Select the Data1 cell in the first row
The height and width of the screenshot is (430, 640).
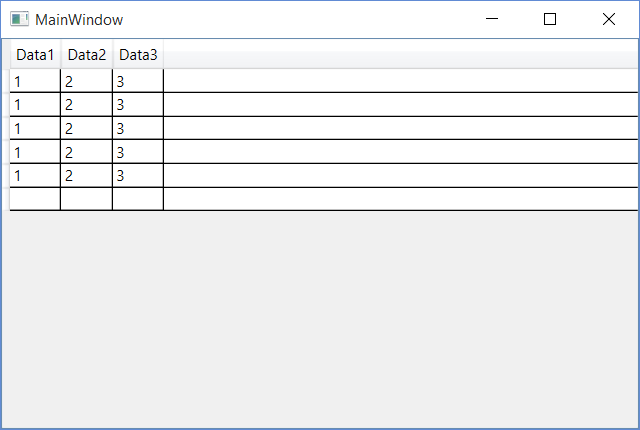[x=35, y=81]
